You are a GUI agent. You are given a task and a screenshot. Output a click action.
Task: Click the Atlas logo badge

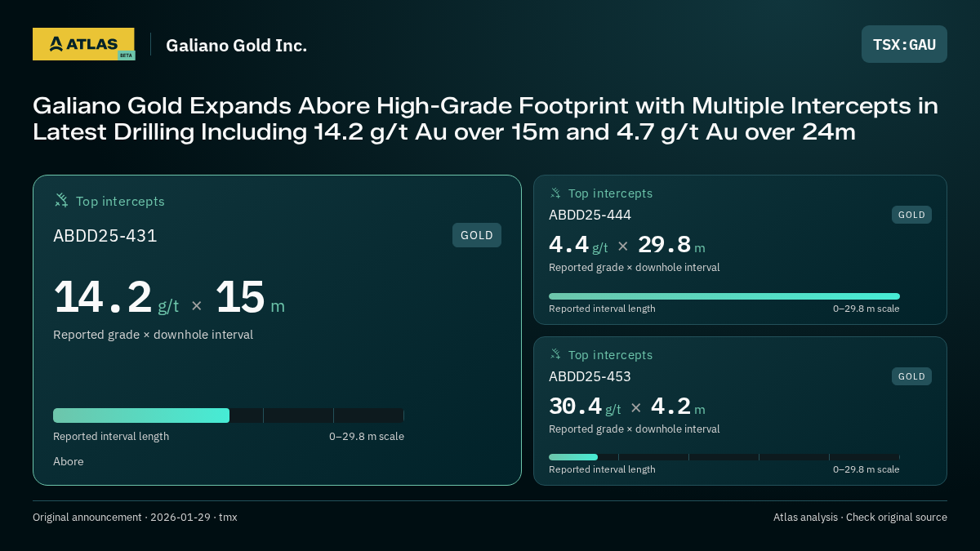click(x=83, y=44)
